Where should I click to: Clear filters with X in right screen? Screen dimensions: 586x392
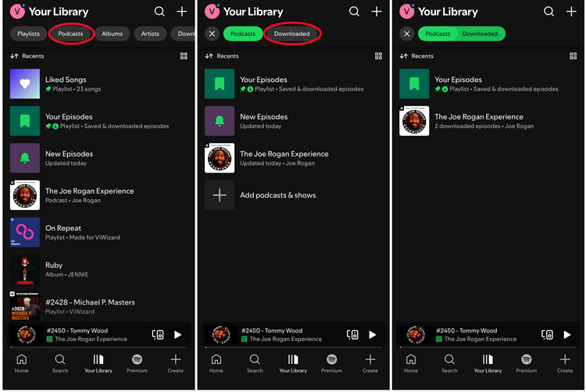(x=406, y=34)
